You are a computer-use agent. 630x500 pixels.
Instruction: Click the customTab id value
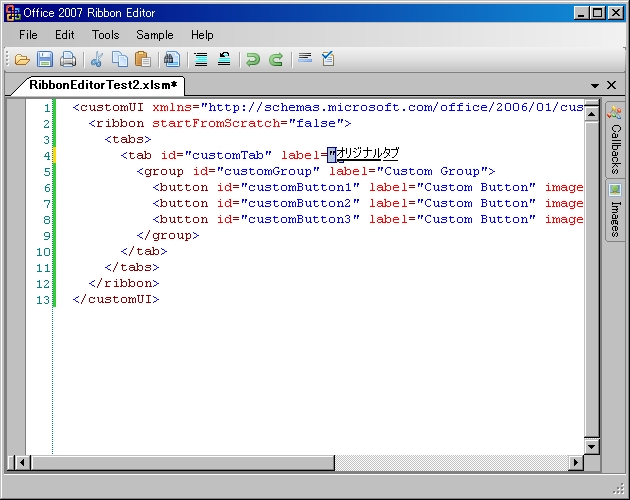click(x=228, y=155)
